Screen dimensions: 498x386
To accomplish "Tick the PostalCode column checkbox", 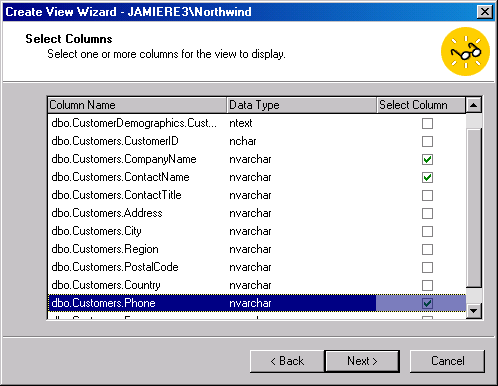I will click(x=427, y=267).
